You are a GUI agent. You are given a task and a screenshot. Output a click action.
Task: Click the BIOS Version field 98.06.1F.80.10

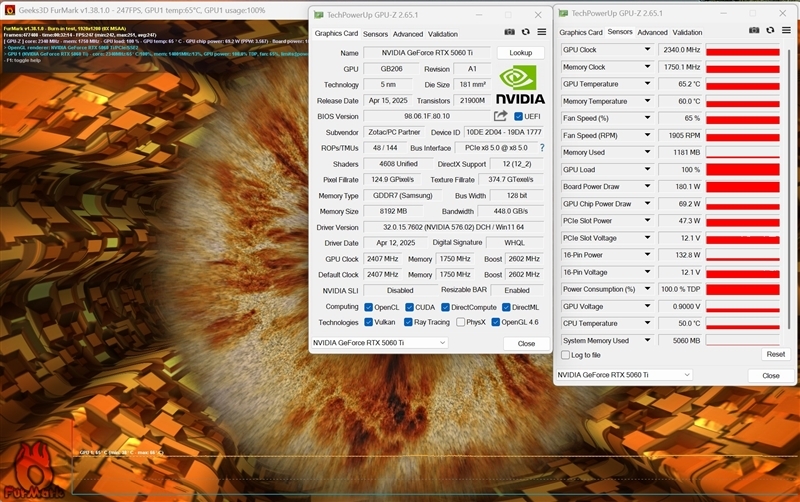[427, 116]
